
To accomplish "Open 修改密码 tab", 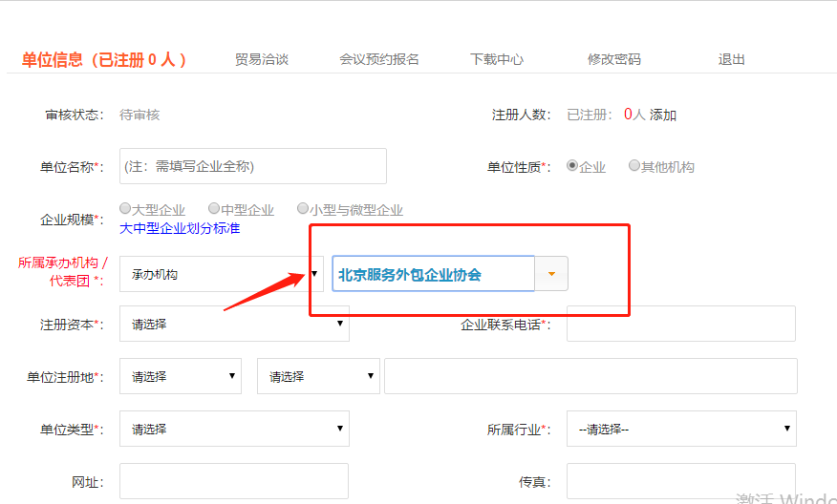I will [613, 59].
